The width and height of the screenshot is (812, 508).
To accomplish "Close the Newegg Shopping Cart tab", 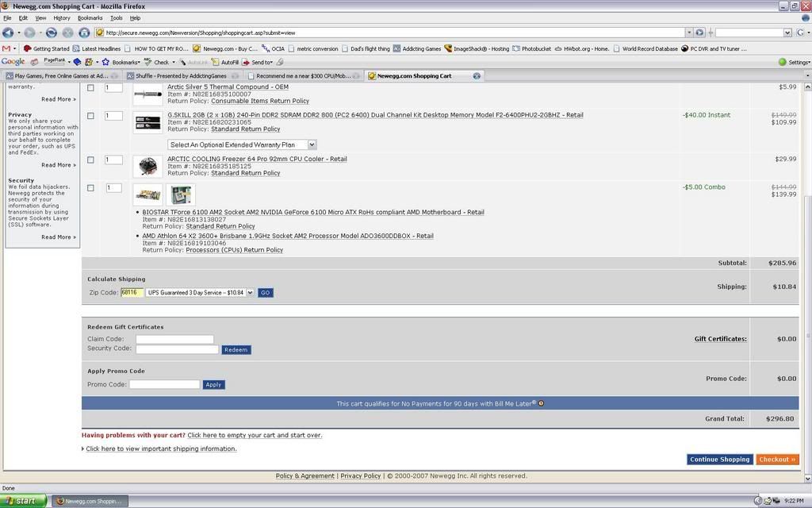I will 477,75.
